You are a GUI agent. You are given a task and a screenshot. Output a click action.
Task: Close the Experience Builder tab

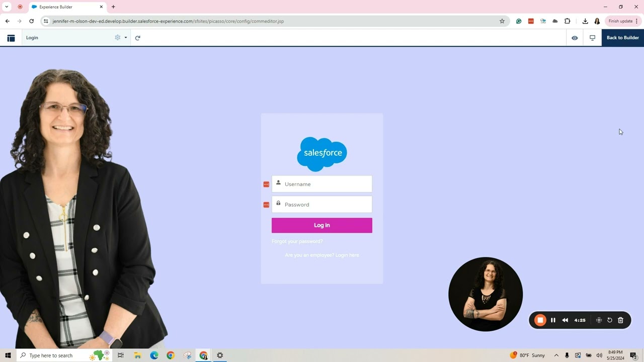pyautogui.click(x=101, y=7)
